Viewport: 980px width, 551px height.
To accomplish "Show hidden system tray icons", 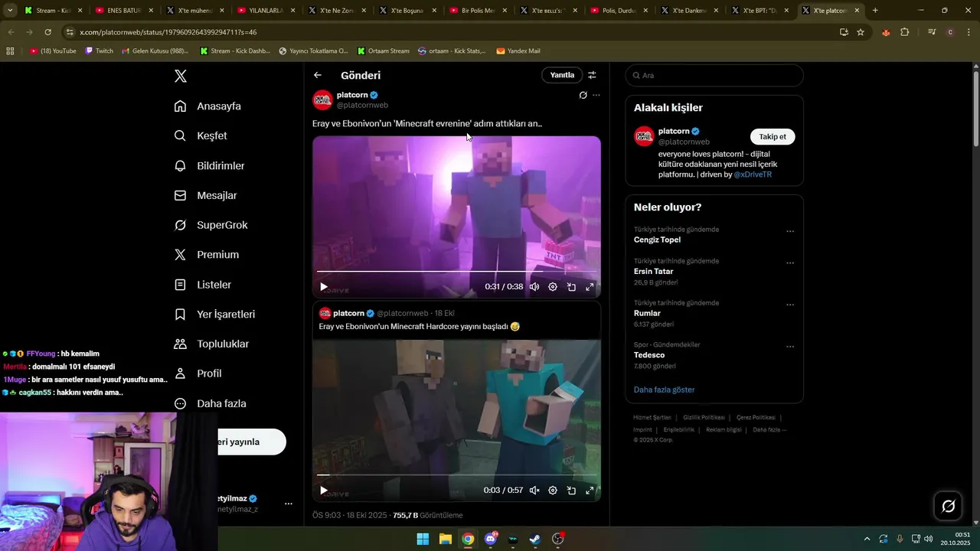I will (x=867, y=539).
